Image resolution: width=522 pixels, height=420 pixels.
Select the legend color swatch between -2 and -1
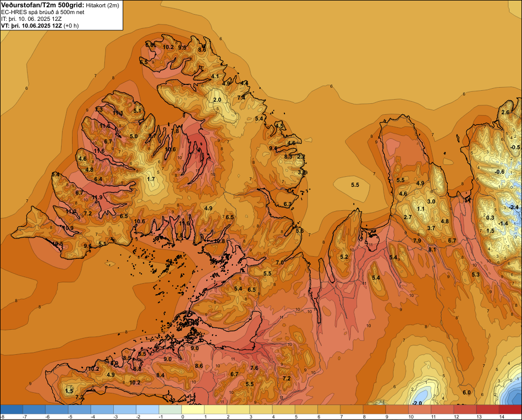[x=148, y=410]
